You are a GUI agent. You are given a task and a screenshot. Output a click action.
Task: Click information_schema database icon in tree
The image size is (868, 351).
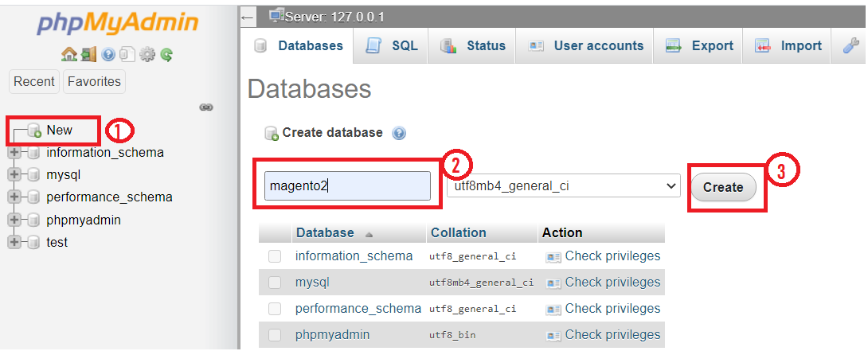(33, 152)
